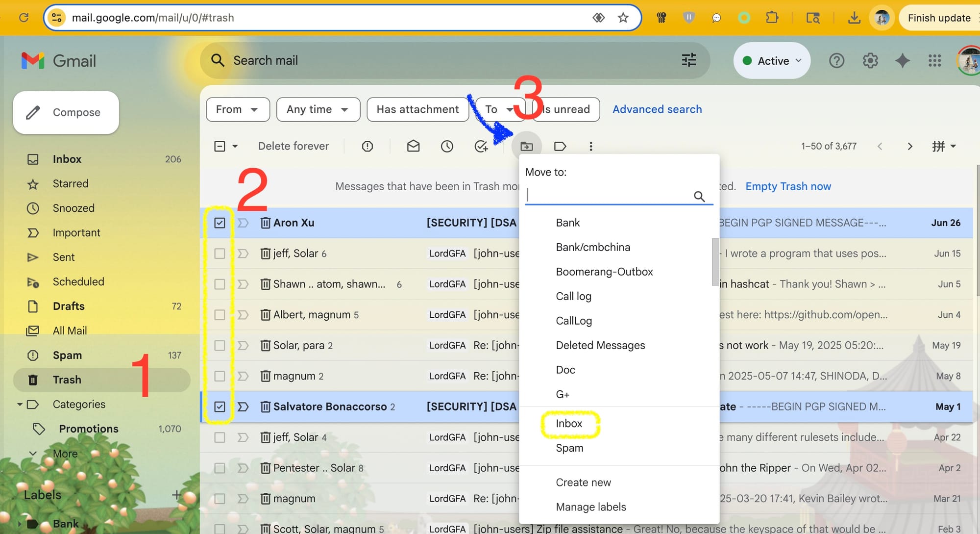The height and width of the screenshot is (534, 980).
Task: Open the browser Downloads icon
Action: click(x=854, y=18)
